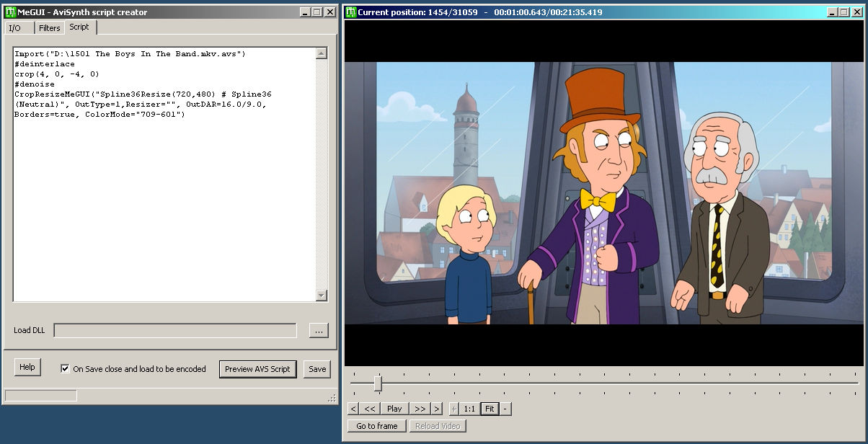Viewport: 868px width, 444px height.
Task: Open the Load DLL browse button
Action: tap(319, 330)
